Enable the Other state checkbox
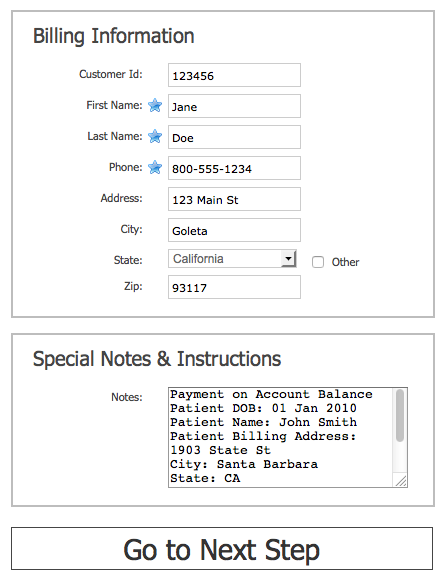The image size is (448, 585). (318, 262)
